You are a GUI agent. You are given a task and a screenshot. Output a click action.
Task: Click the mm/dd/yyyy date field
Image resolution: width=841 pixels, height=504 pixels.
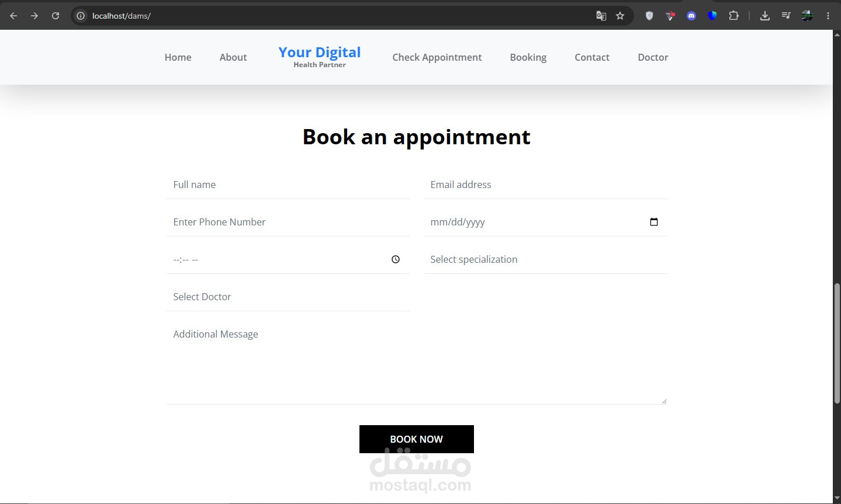coord(545,222)
